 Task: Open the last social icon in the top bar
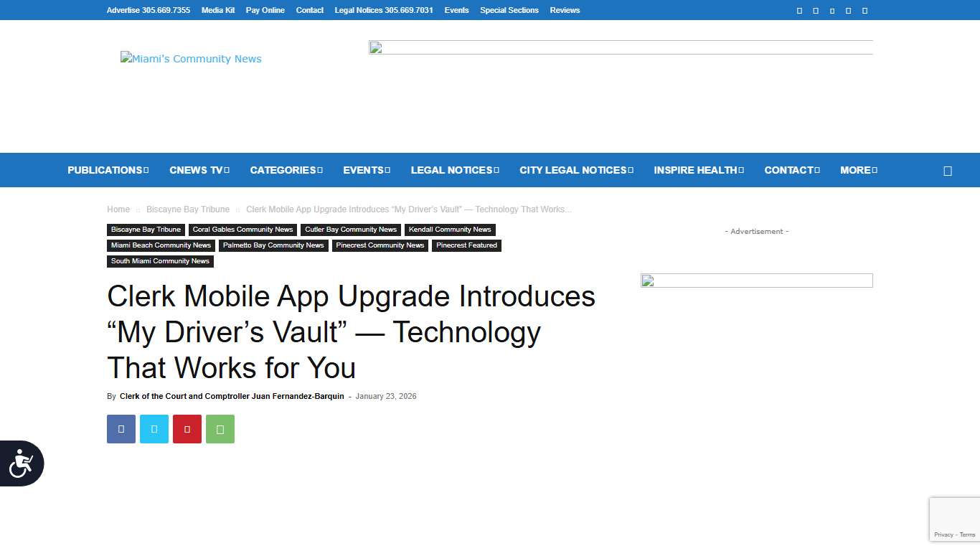click(864, 10)
